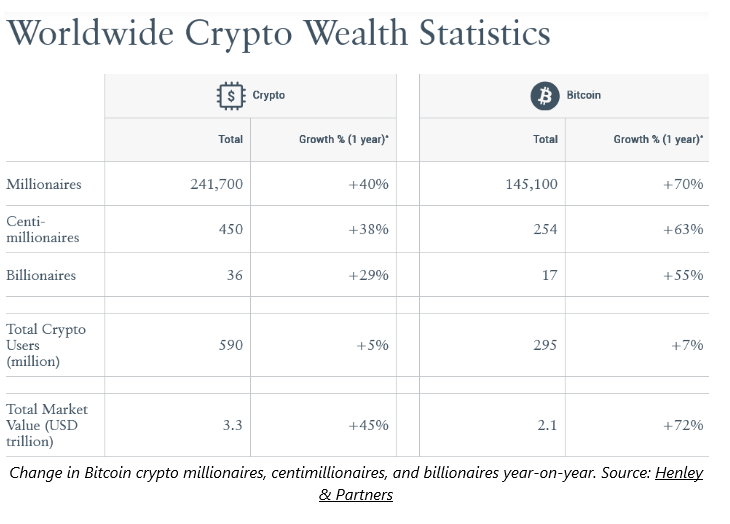Click the Worldwide Crypto Wealth Statistics heading
Image resolution: width=730 pixels, height=524 pixels.
(278, 33)
